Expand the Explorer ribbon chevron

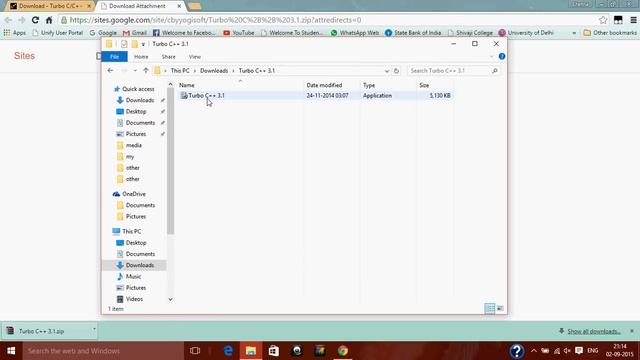[x=491, y=56]
